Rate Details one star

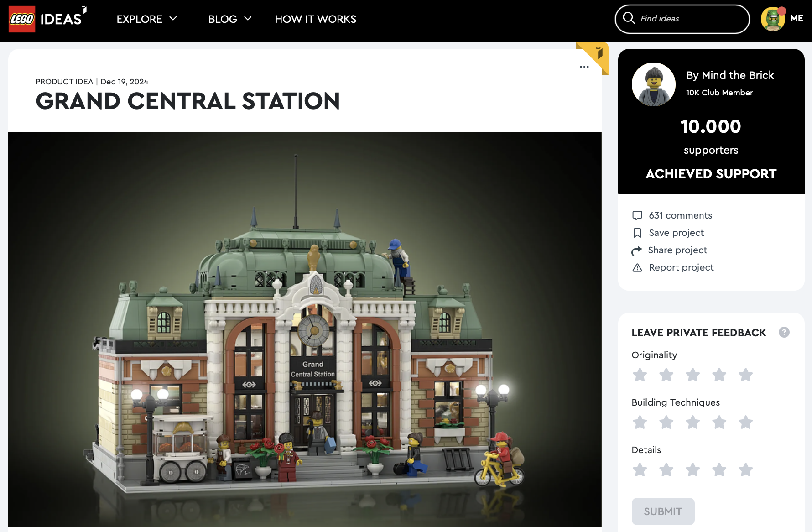(640, 469)
